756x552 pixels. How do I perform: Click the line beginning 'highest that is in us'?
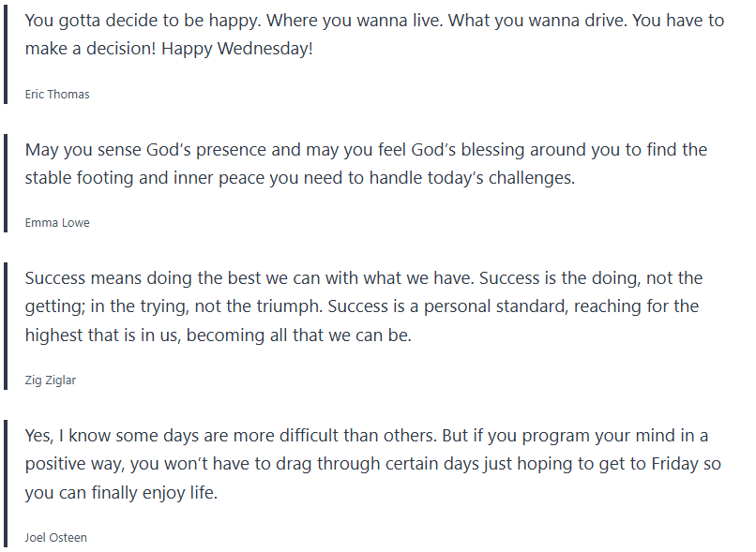click(219, 335)
